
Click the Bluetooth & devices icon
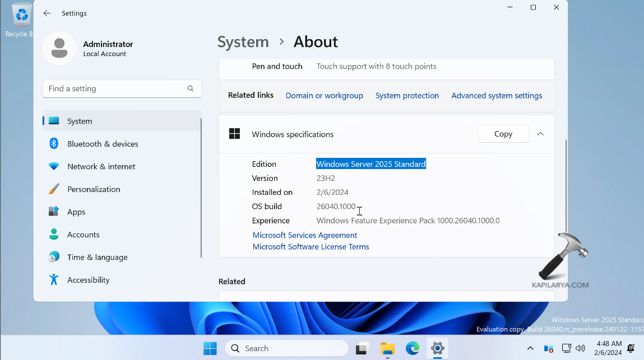[x=54, y=144]
